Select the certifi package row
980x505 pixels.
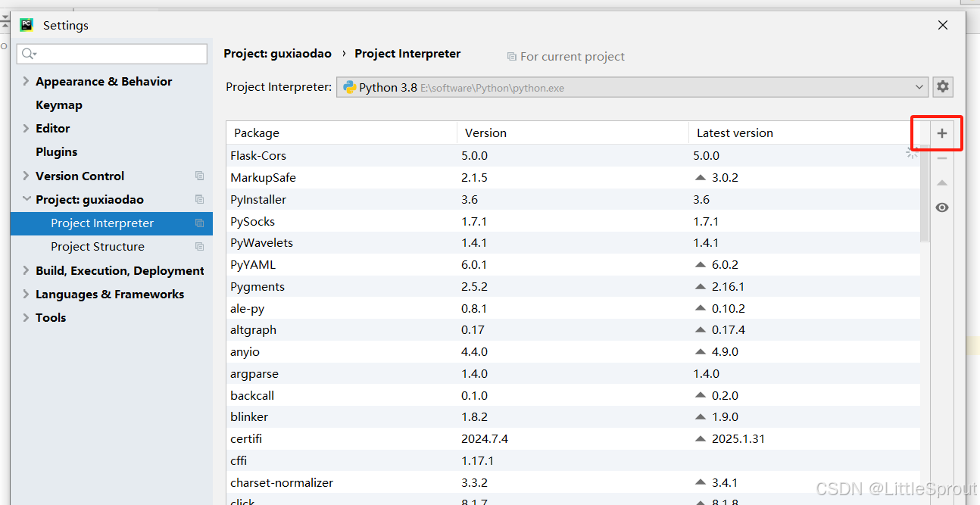coord(573,439)
